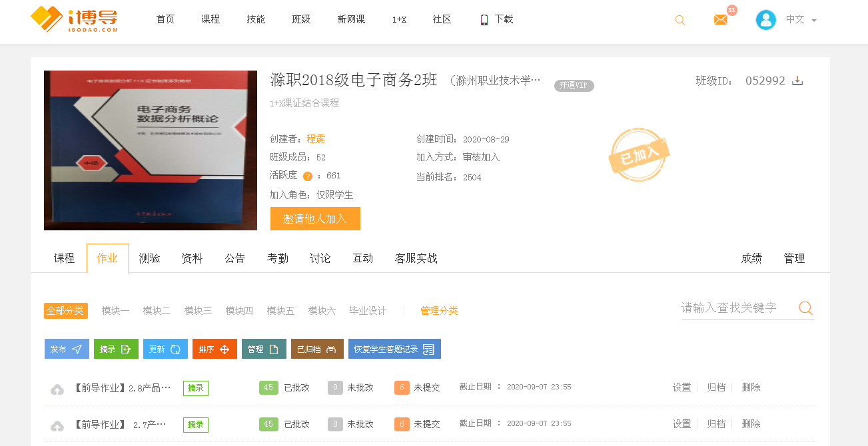The width and height of the screenshot is (868, 446).
Task: Select 课程 in top navigation menu
Action: 211,19
